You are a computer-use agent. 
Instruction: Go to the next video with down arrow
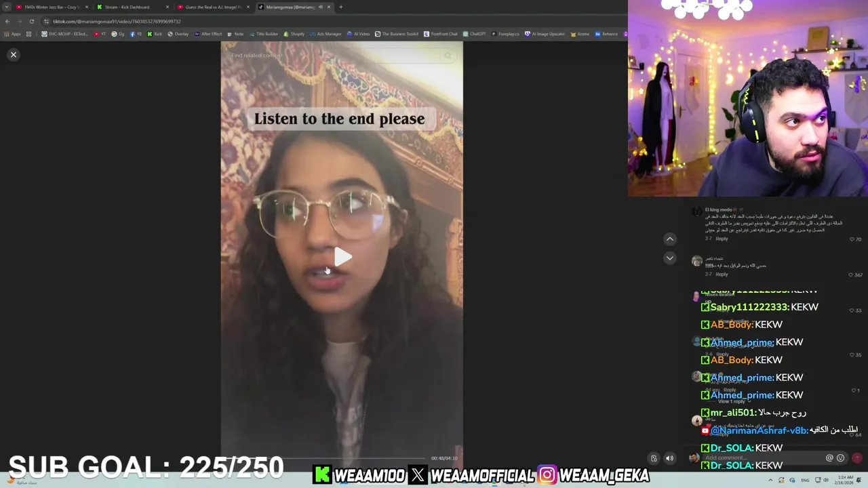[669, 258]
